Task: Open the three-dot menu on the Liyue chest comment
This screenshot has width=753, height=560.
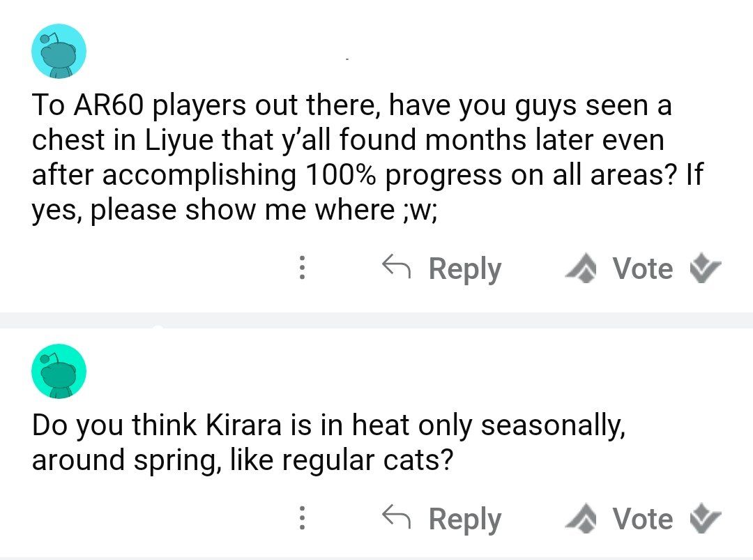Action: click(x=302, y=268)
